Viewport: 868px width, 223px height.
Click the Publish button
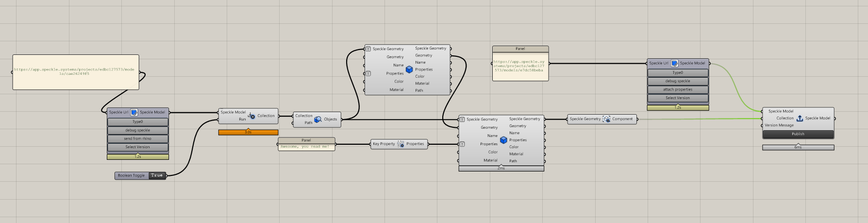point(798,134)
